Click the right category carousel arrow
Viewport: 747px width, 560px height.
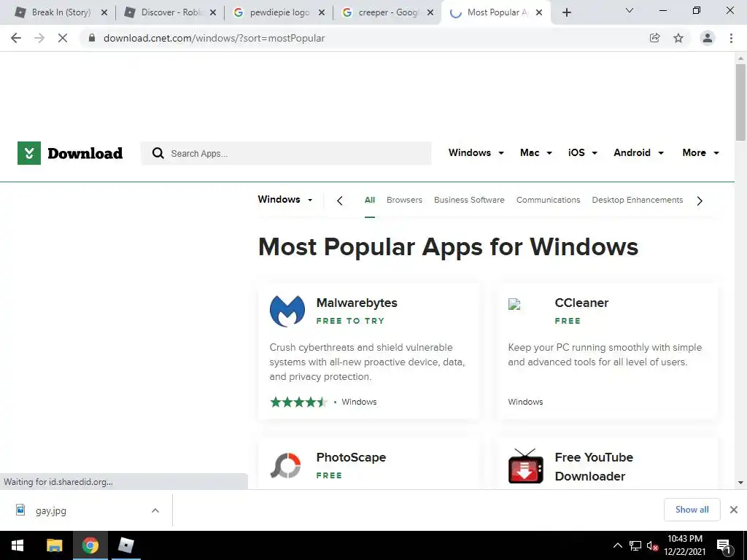pyautogui.click(x=700, y=201)
